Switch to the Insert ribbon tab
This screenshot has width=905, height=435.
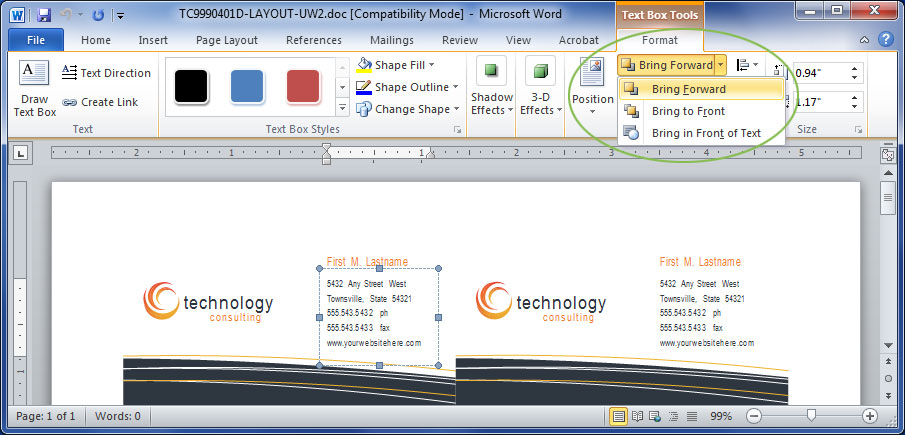point(153,40)
